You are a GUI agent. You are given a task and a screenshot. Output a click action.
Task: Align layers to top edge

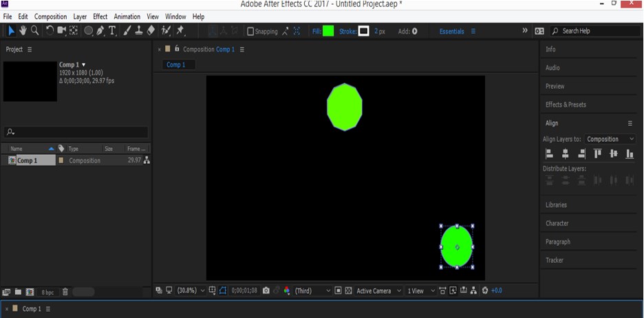pos(598,154)
